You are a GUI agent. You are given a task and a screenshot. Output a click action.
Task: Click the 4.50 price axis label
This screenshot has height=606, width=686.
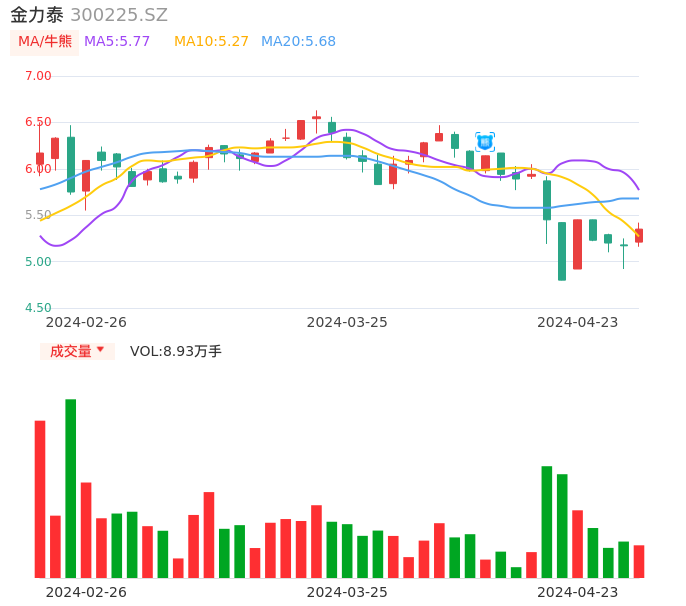click(x=38, y=308)
